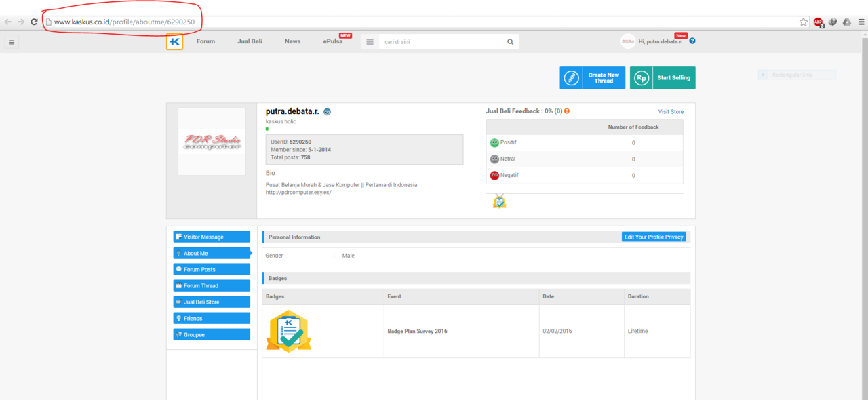The height and width of the screenshot is (400, 868).
Task: Open the Forum menu
Action: (x=205, y=41)
